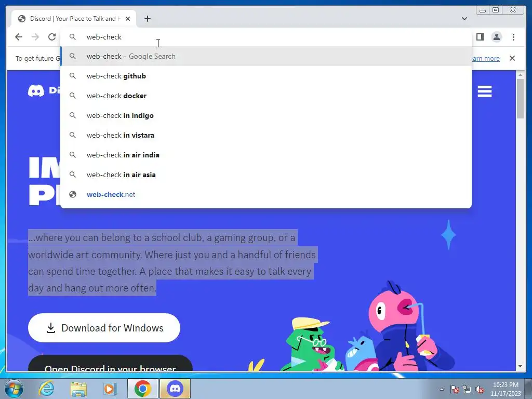Viewport: 532px width, 399px height.
Task: Click Open Discord in your browser
Action: tap(110, 363)
